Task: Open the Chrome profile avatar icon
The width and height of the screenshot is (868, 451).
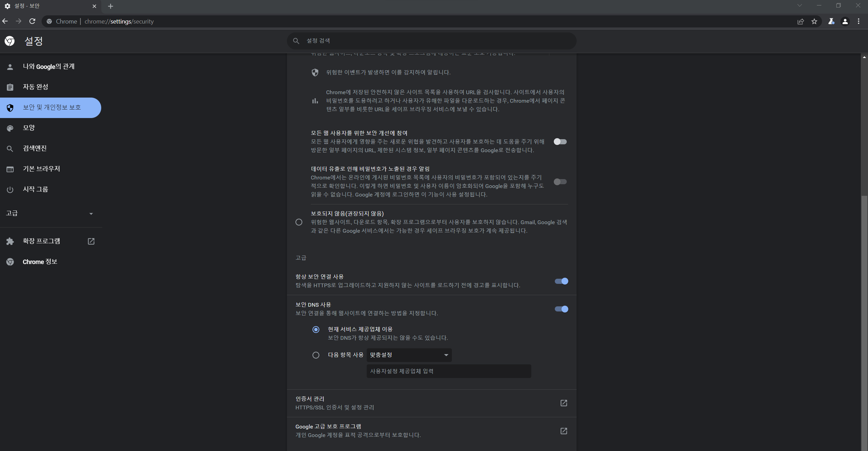Action: tap(845, 21)
